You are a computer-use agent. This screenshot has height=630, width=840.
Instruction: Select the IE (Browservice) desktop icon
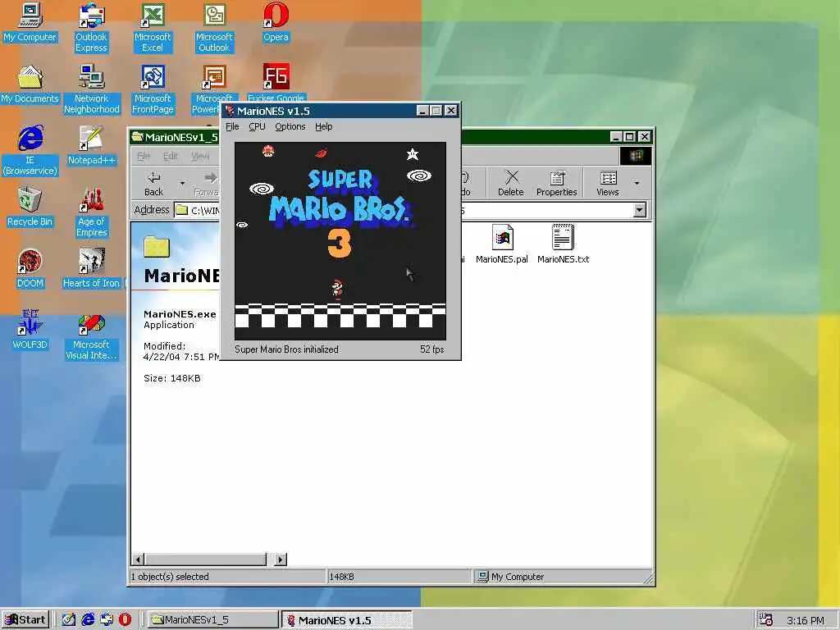30,150
